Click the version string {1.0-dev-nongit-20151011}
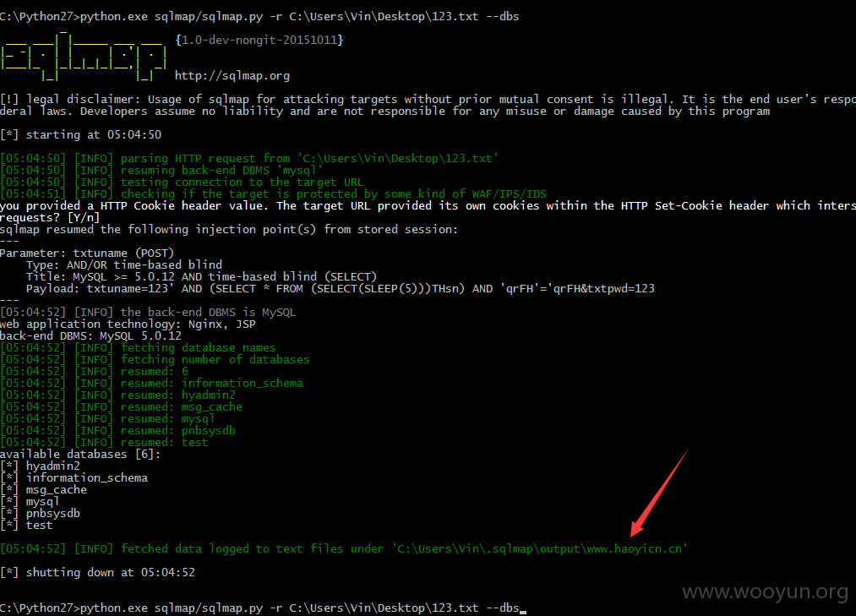856x616 pixels. 259,40
